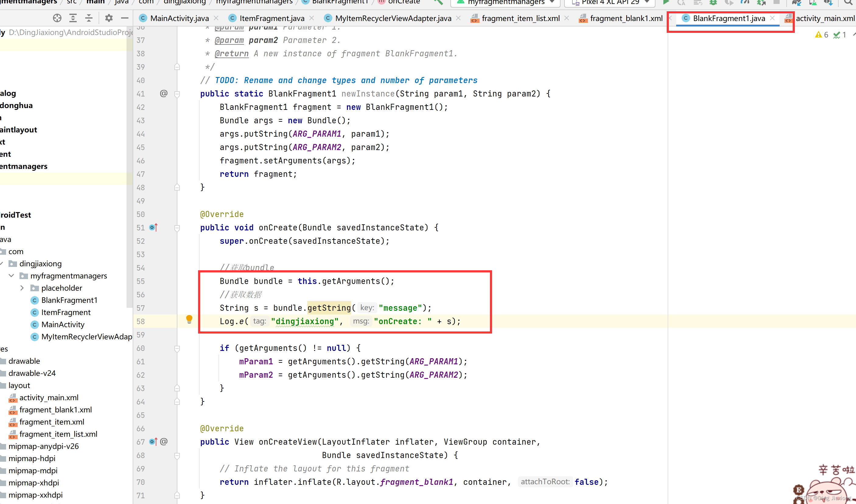
Task: Click the green typo checkmark indicator
Action: point(840,35)
